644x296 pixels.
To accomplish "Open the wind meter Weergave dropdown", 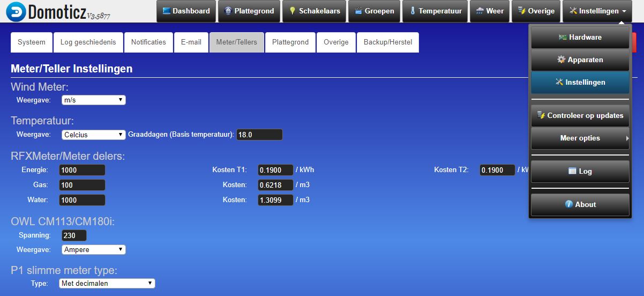I will click(94, 100).
